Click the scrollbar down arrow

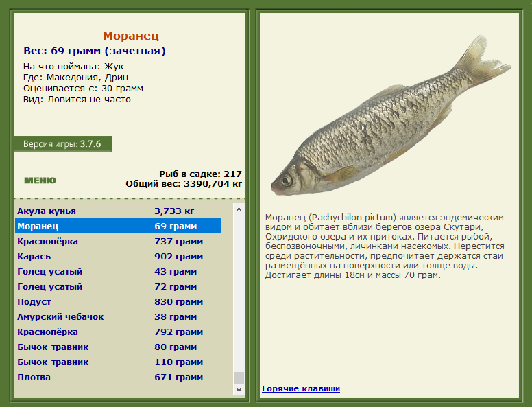pyautogui.click(x=239, y=389)
